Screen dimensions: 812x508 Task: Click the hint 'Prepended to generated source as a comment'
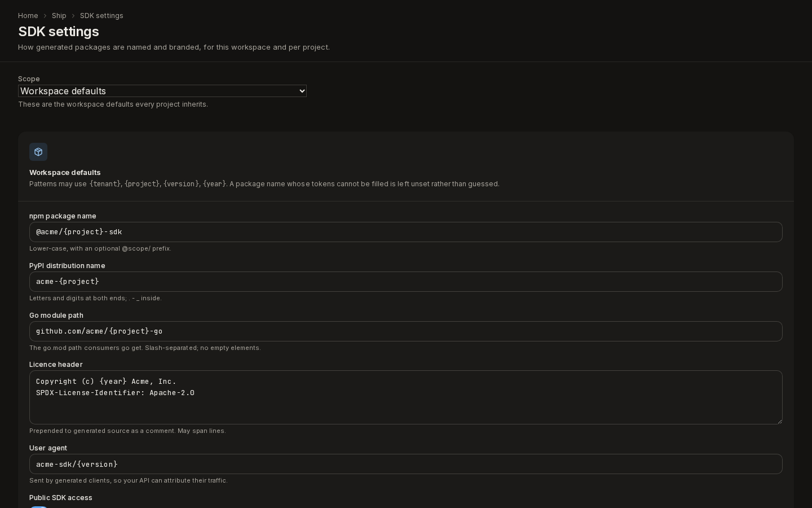[102, 431]
